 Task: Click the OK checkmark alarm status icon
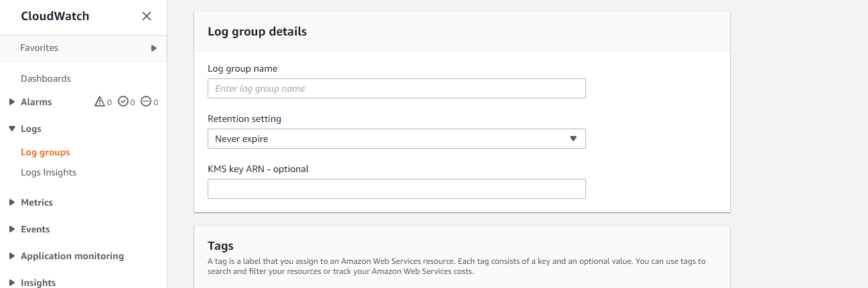click(123, 102)
